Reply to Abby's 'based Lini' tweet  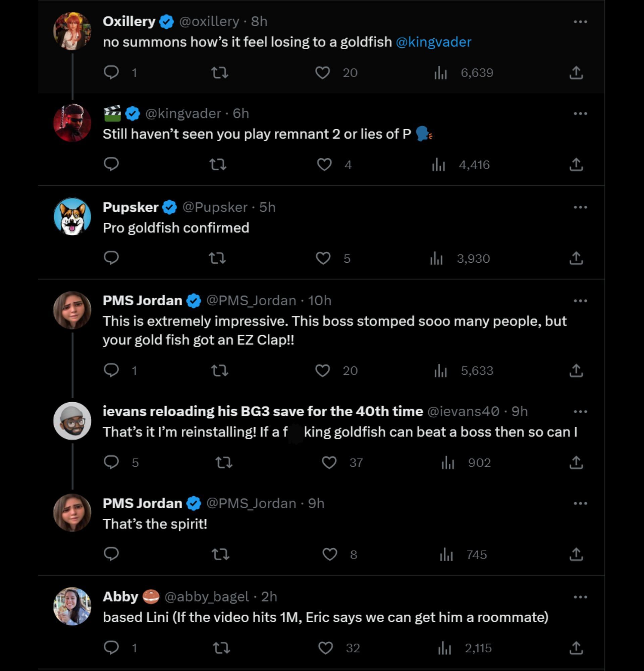pyautogui.click(x=111, y=648)
